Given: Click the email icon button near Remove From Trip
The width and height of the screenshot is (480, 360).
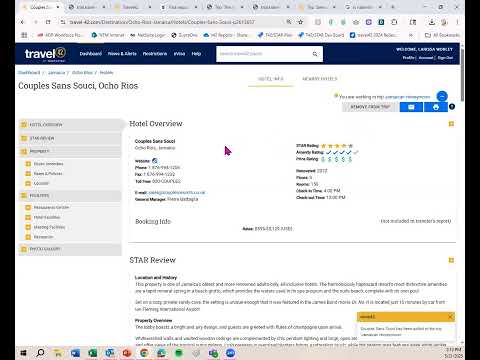Looking at the screenshot, I should click(411, 107).
